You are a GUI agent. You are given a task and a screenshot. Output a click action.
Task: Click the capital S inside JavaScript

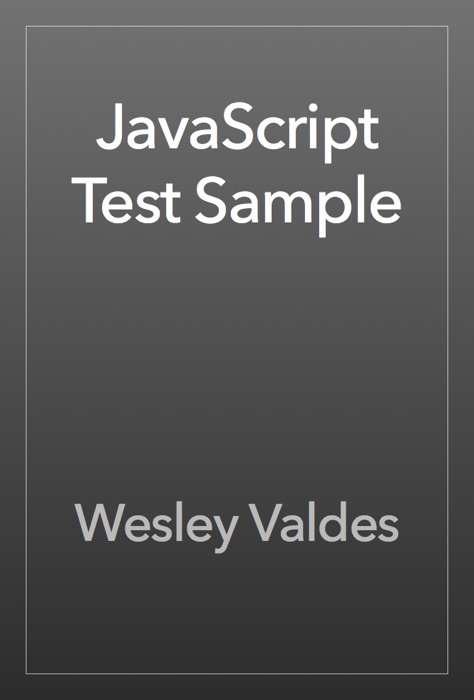tap(241, 127)
